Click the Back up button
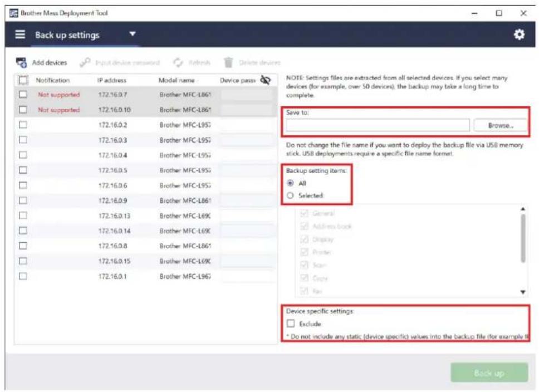 [x=489, y=373]
